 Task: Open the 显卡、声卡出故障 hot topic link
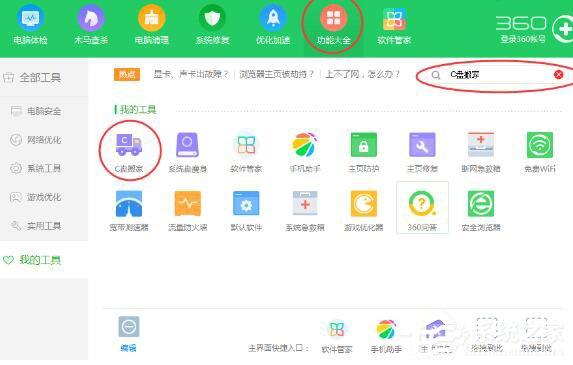point(191,75)
